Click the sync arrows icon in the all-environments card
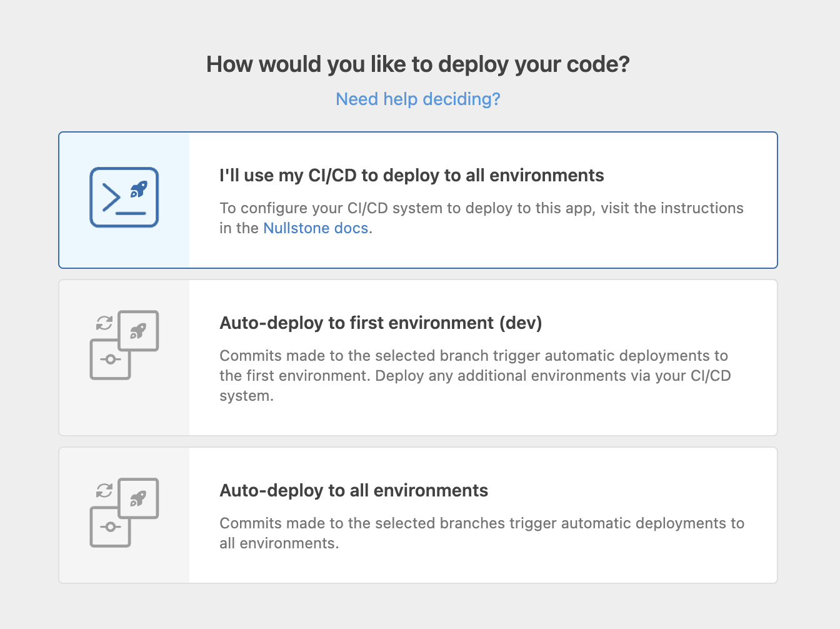840x629 pixels. point(104,490)
